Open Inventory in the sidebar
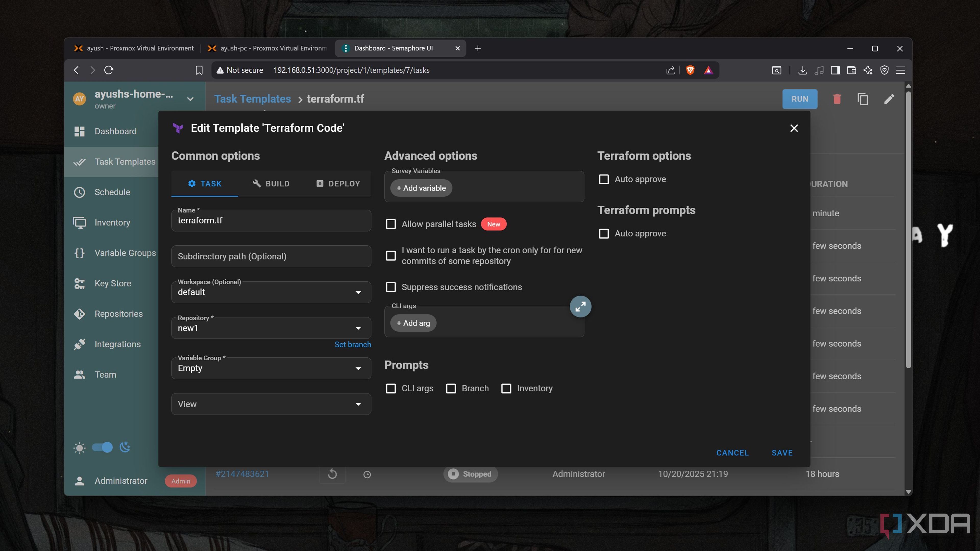Screen dimensions: 980x551 (x=112, y=222)
